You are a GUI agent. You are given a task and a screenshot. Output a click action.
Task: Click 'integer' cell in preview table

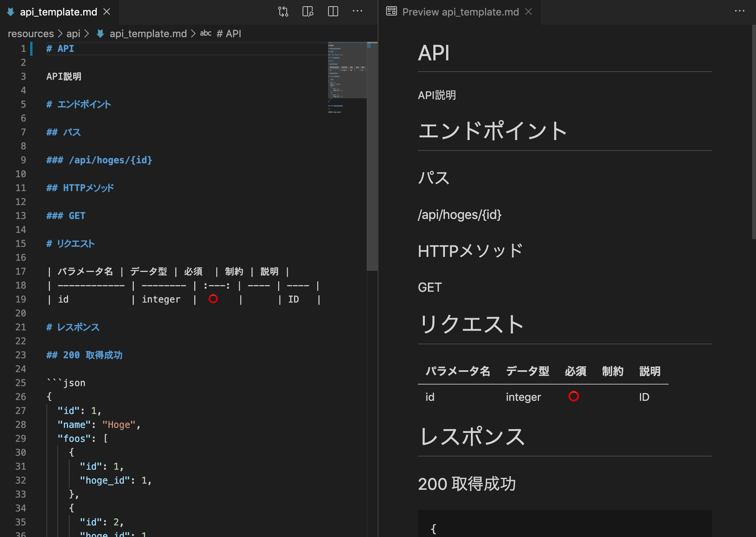523,397
